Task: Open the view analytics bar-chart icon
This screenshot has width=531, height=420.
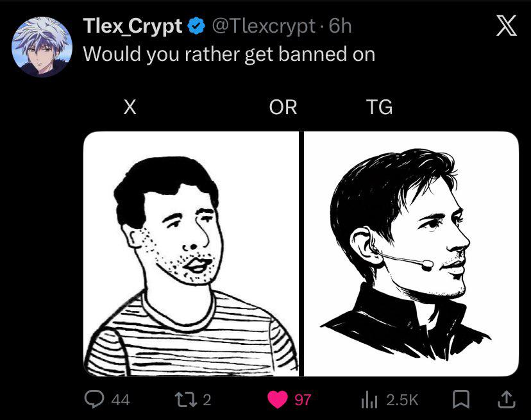Action: pyautogui.click(x=369, y=399)
